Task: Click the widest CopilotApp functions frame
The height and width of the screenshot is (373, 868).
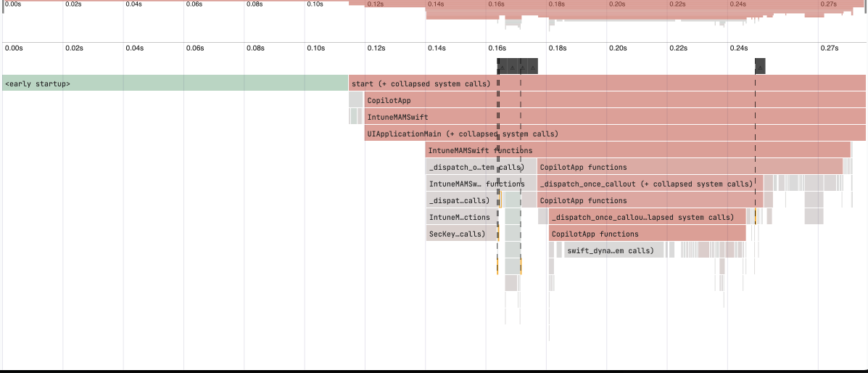Action: (690, 167)
